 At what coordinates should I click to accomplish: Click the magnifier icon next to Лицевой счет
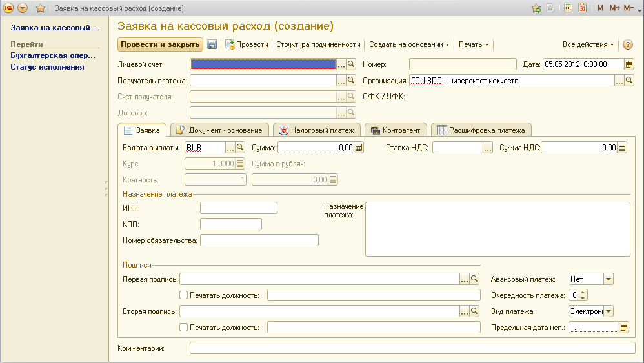pos(352,64)
